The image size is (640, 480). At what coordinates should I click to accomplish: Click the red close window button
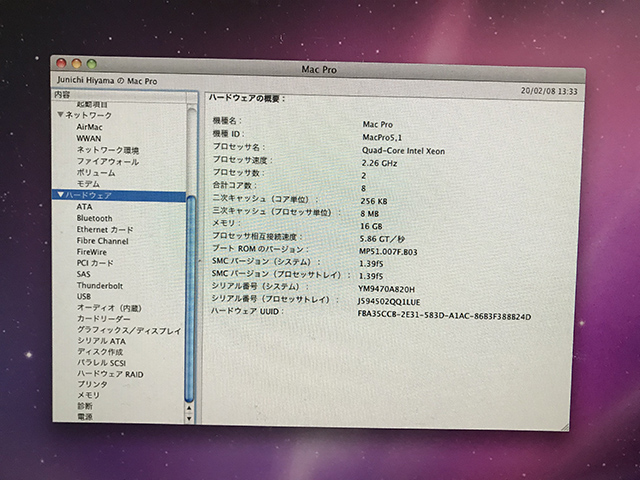point(61,63)
